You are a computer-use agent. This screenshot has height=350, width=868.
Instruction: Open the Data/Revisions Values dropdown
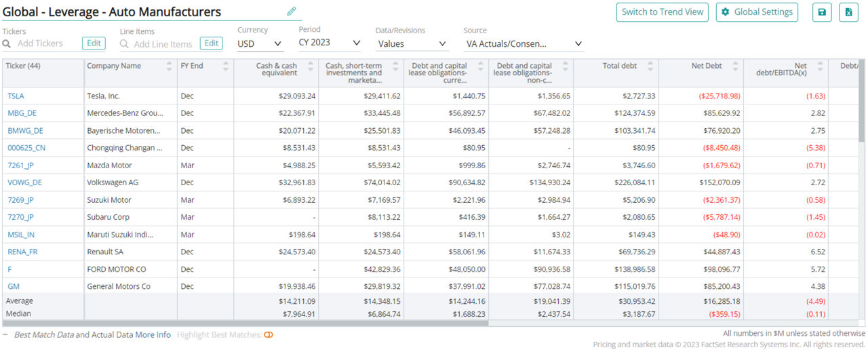[412, 43]
